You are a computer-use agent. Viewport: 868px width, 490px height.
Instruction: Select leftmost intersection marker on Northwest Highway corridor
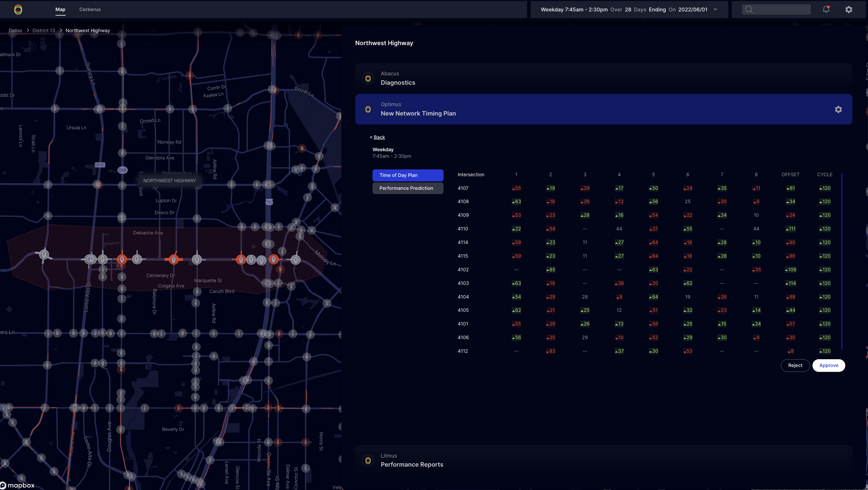44,255
